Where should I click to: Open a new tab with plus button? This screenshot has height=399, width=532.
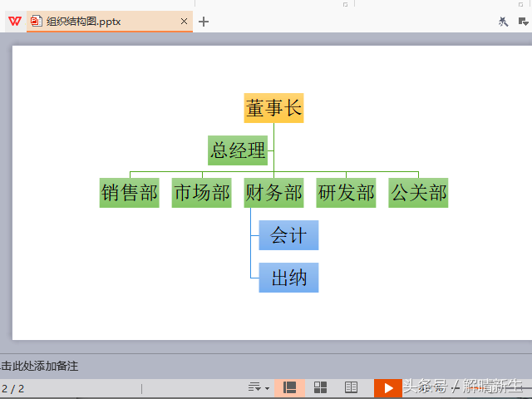(x=204, y=22)
